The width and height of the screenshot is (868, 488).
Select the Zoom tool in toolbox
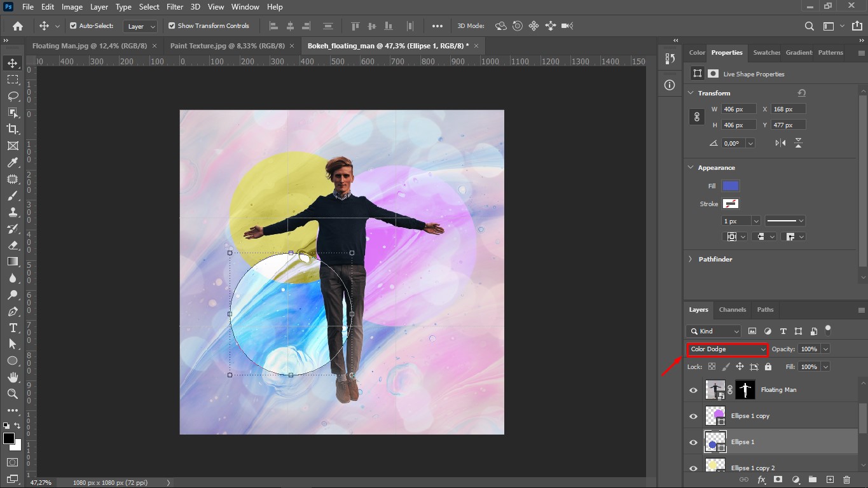(x=13, y=394)
